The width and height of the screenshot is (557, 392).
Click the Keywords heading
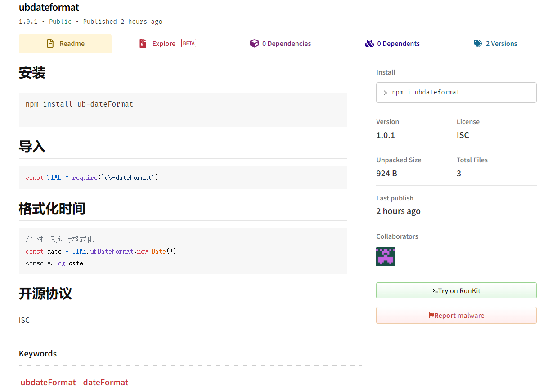click(38, 353)
